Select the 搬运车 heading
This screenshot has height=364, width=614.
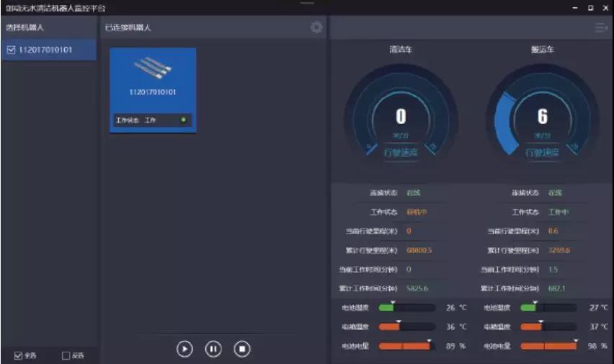(x=543, y=50)
